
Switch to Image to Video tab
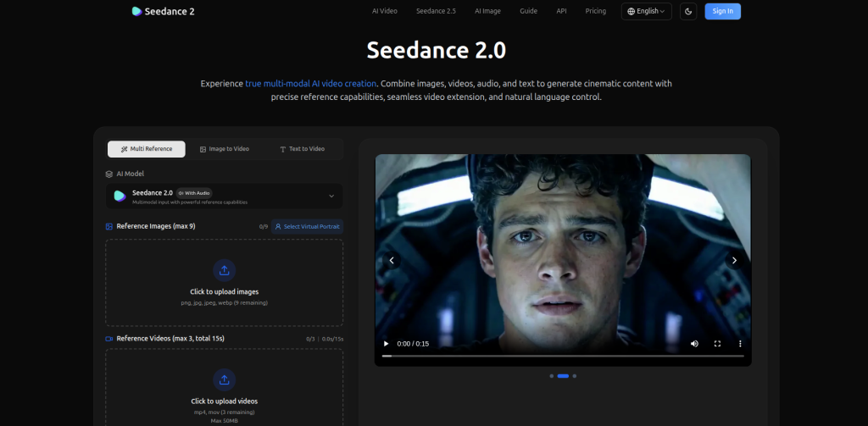(224, 149)
